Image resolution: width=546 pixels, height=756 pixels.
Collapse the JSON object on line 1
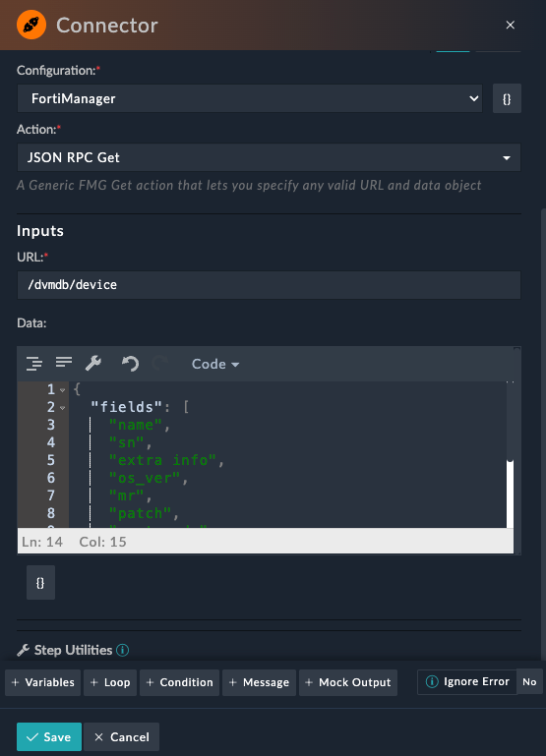tap(62, 389)
